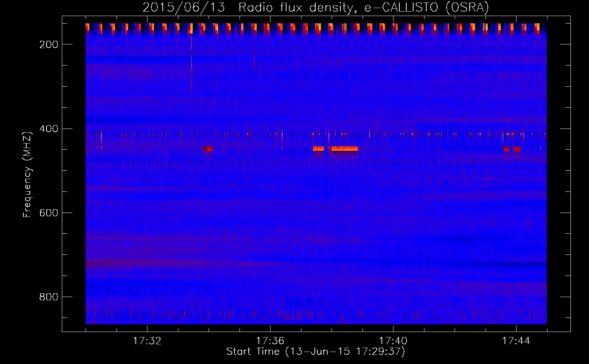The width and height of the screenshot is (589, 364).
Task: Click the 17:44 time tick label
Action: click(516, 341)
